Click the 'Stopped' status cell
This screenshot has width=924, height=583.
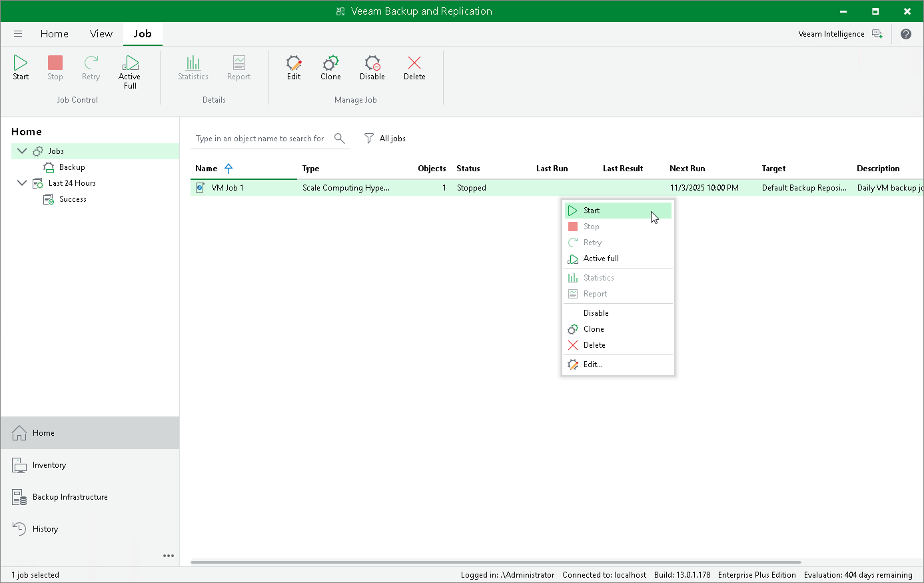[472, 188]
